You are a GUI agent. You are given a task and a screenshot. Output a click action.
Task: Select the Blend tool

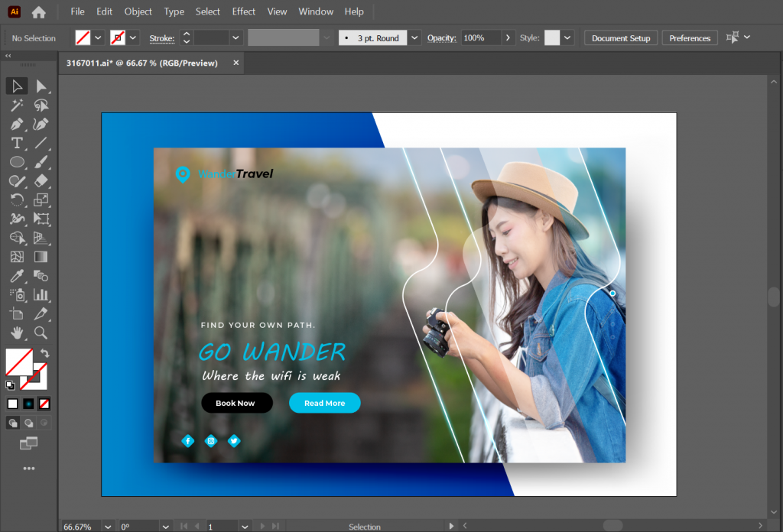41,276
